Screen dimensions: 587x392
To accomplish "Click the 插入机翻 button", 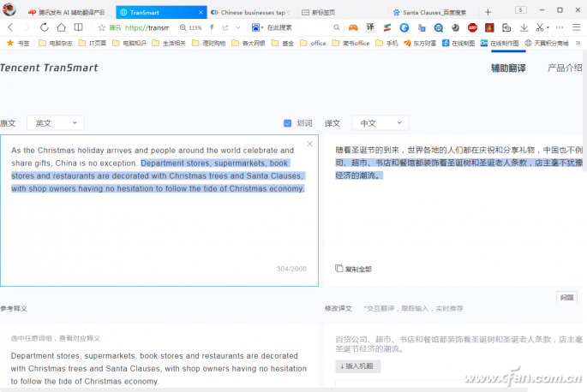I will coord(358,366).
